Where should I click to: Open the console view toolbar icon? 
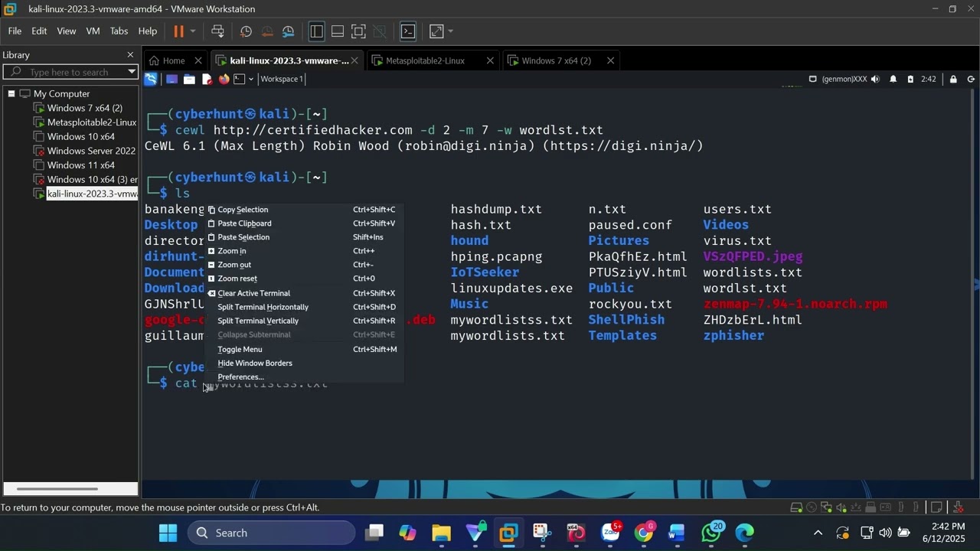tap(408, 31)
